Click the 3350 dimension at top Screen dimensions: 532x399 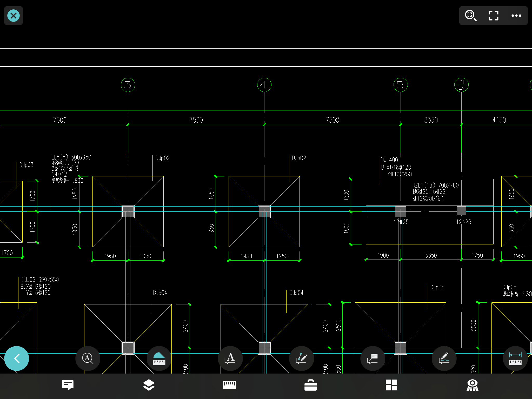[431, 120]
